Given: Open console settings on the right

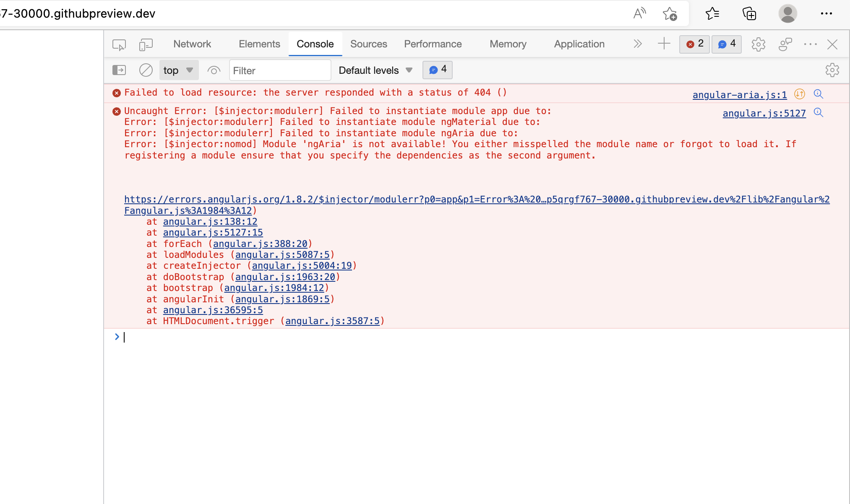Looking at the screenshot, I should point(832,70).
